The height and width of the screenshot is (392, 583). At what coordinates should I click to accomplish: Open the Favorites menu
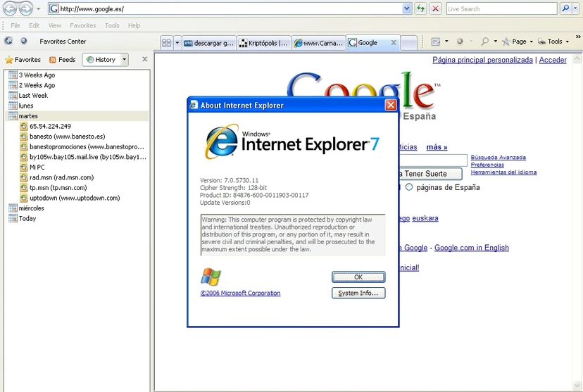click(83, 25)
